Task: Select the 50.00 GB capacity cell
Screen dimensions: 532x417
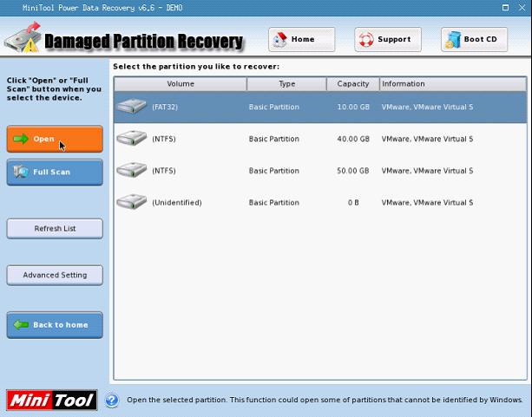Action: tap(353, 171)
